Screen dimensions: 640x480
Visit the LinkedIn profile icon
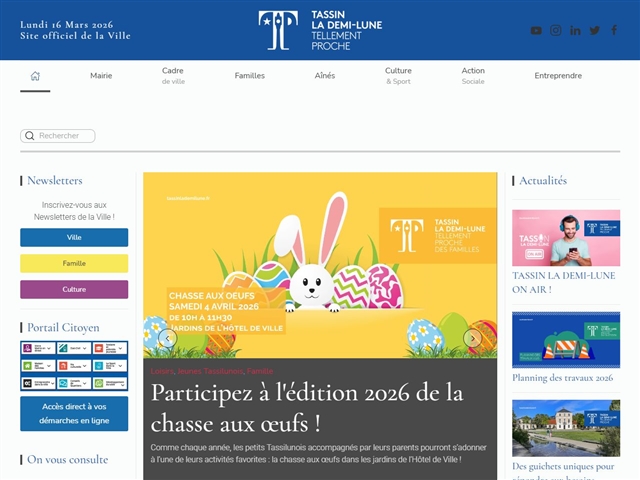[x=575, y=30]
